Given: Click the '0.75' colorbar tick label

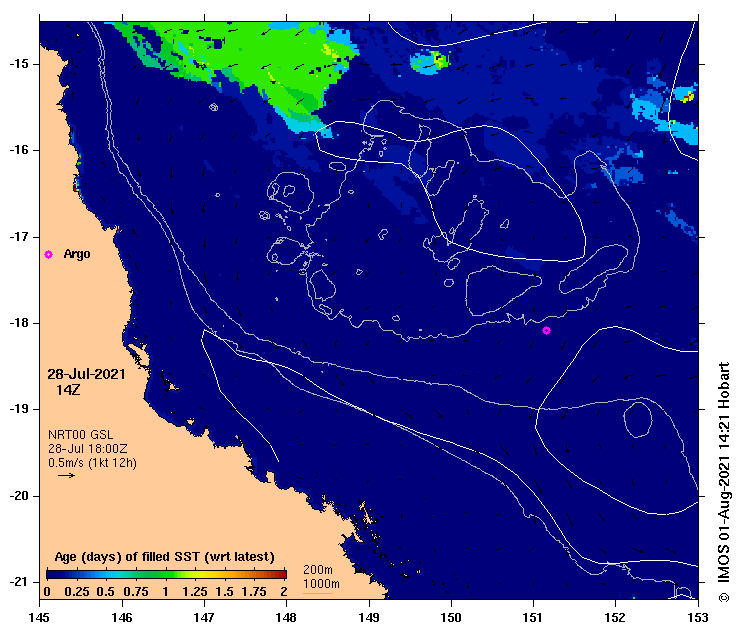Looking at the screenshot, I should tap(136, 591).
